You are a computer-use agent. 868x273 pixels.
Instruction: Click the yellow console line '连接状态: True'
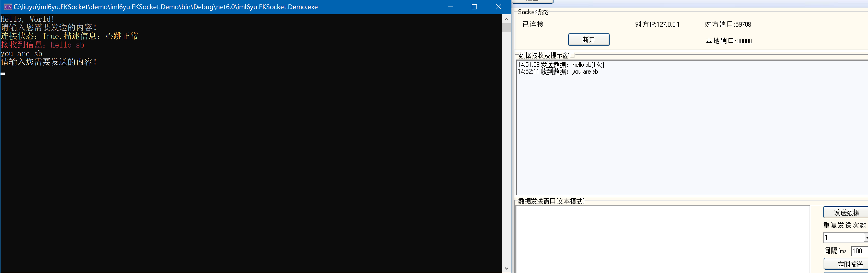(69, 36)
